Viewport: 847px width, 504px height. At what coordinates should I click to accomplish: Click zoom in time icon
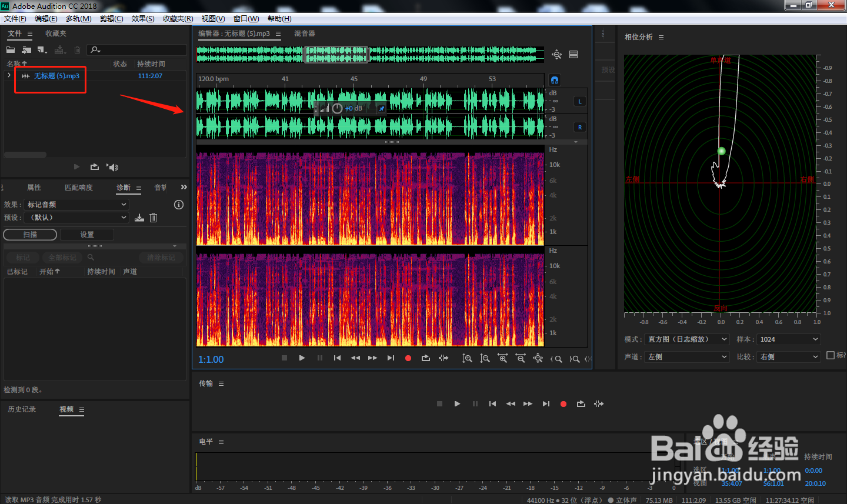point(502,358)
